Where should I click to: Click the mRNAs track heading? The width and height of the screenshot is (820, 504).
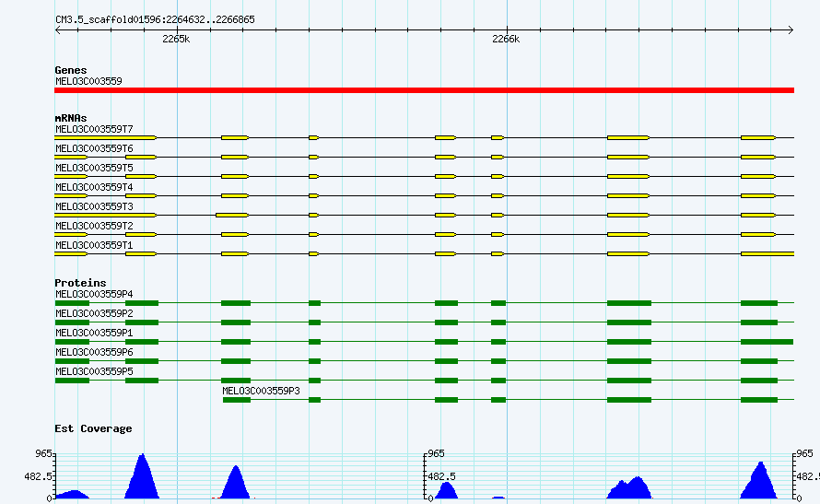(71, 118)
